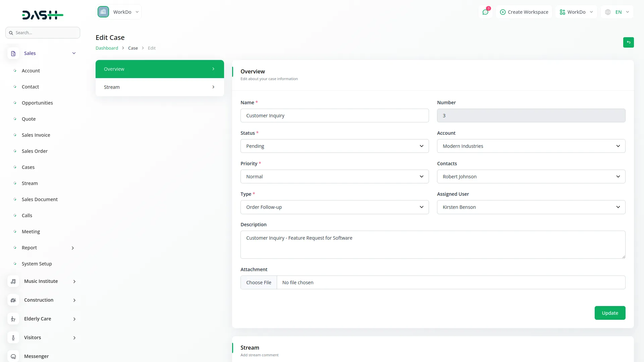Click into the Description text area

click(433, 245)
